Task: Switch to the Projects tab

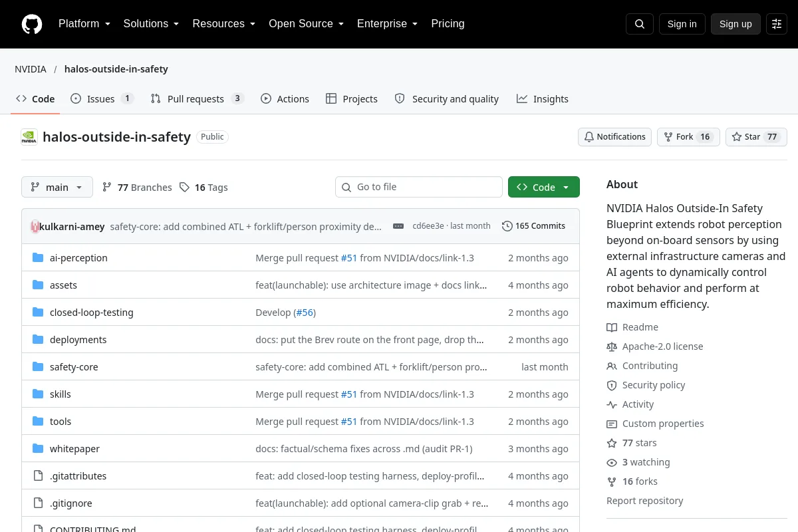Action: [352, 98]
